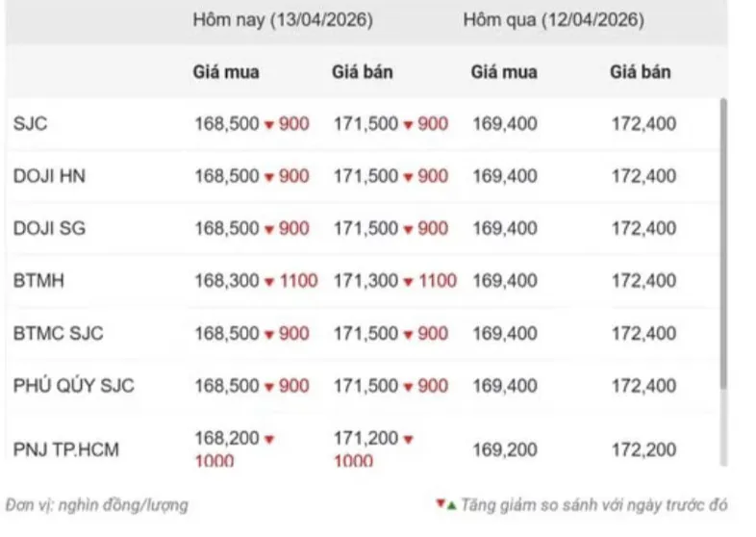Image resolution: width=756 pixels, height=537 pixels.
Task: Click the red down arrow in SJC sell price
Action: pos(409,125)
